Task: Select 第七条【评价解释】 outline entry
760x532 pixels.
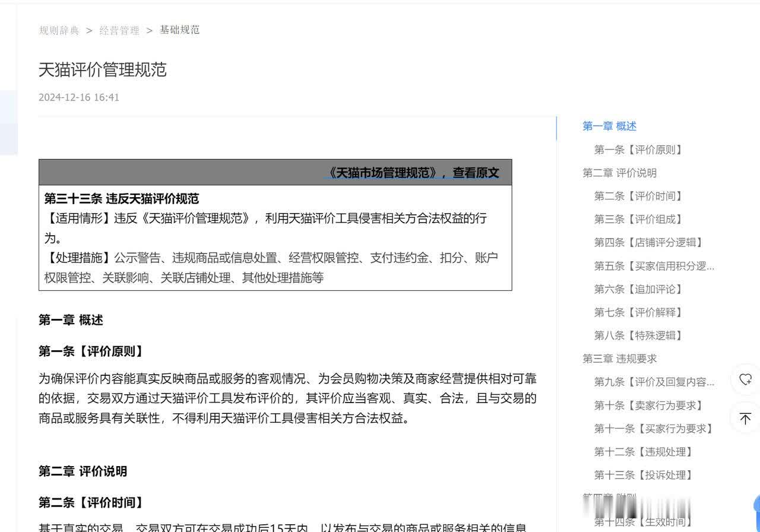Action: tap(639, 312)
